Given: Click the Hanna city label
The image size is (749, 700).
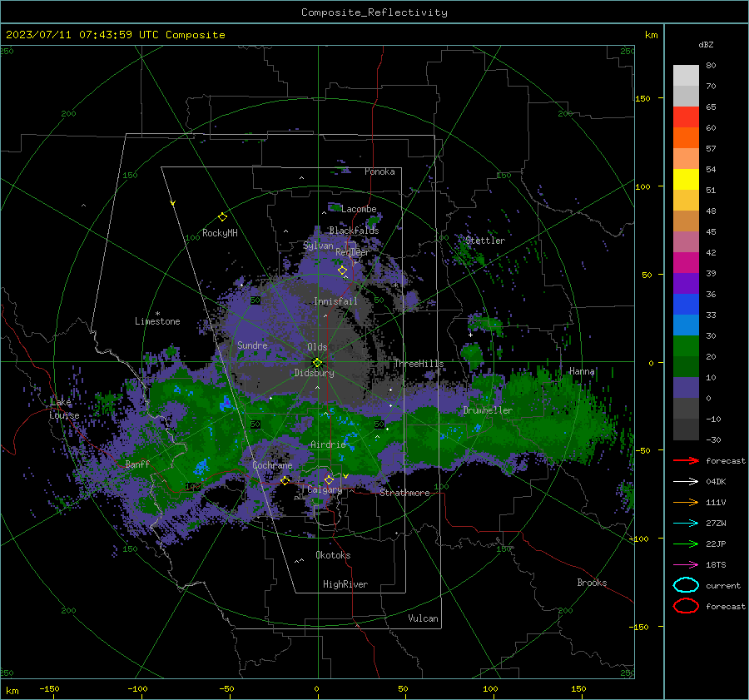Looking at the screenshot, I should (x=582, y=370).
